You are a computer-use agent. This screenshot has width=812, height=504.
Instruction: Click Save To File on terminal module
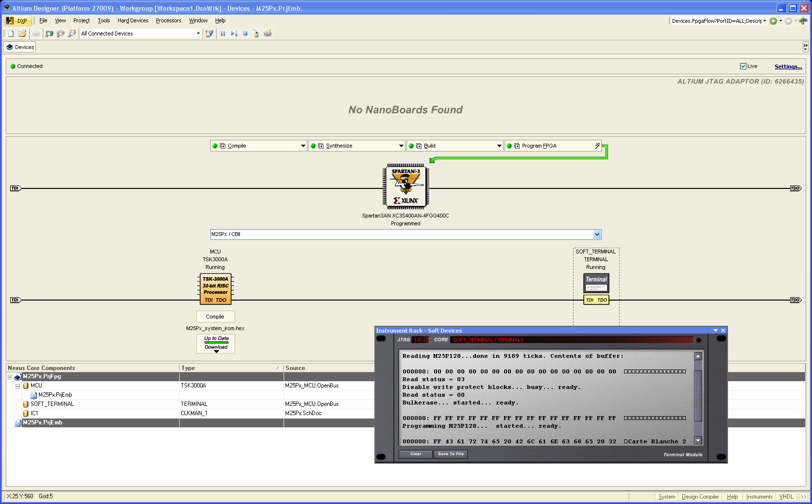click(451, 454)
